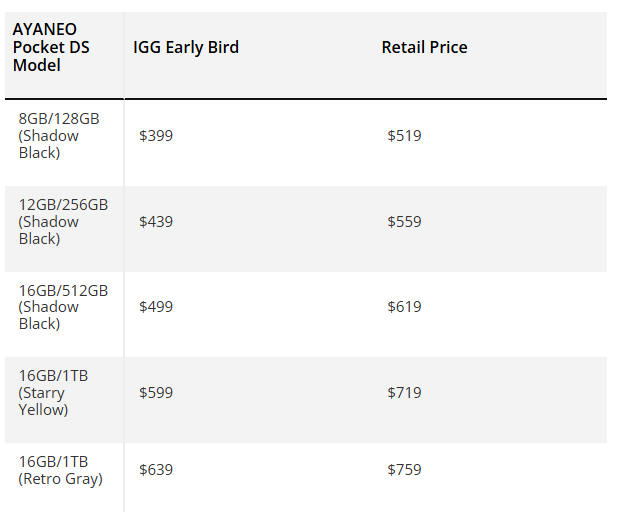Select the 8GB/128GB Shadow Black model cell

coord(59,136)
